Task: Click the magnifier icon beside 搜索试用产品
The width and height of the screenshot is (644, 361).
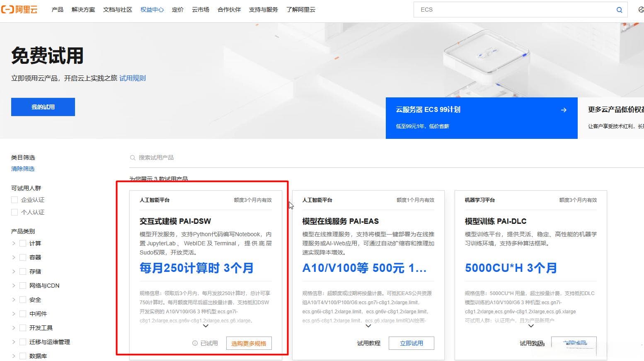Action: click(133, 157)
